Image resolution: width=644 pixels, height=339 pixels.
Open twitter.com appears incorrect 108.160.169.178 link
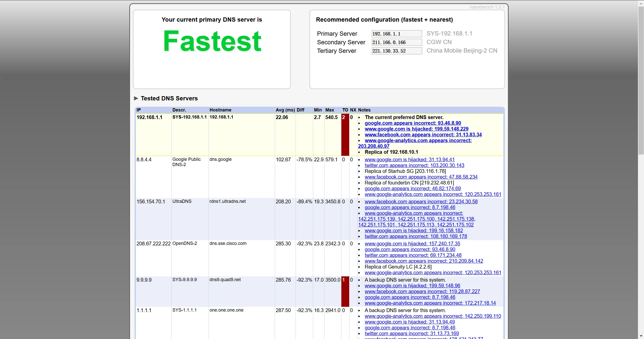(416, 236)
